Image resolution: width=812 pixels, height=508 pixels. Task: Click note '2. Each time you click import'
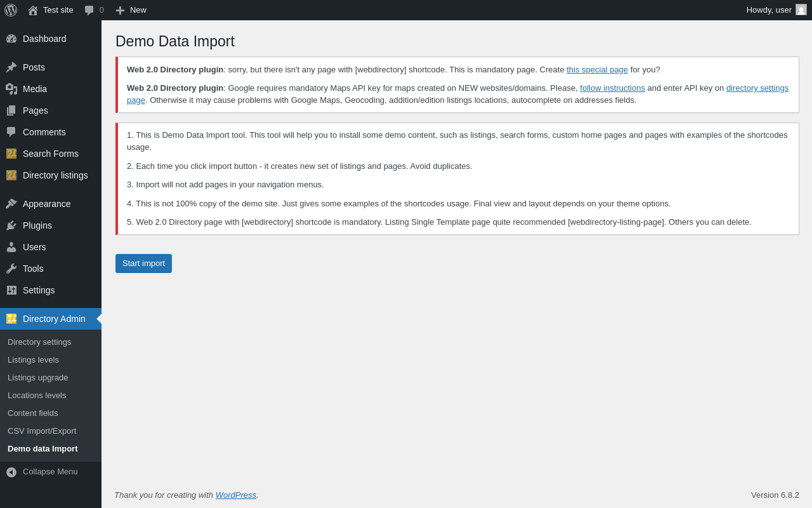299,166
